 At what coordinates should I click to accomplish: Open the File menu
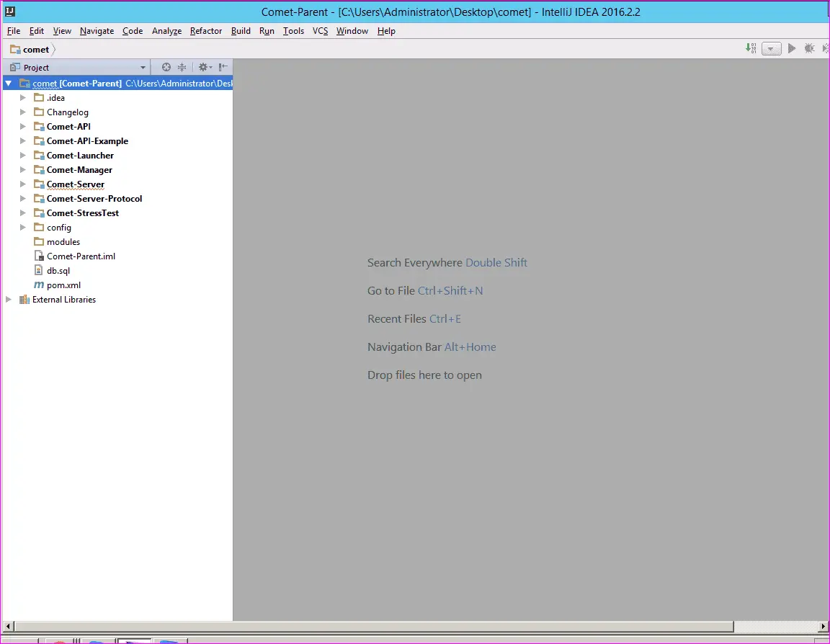tap(14, 31)
